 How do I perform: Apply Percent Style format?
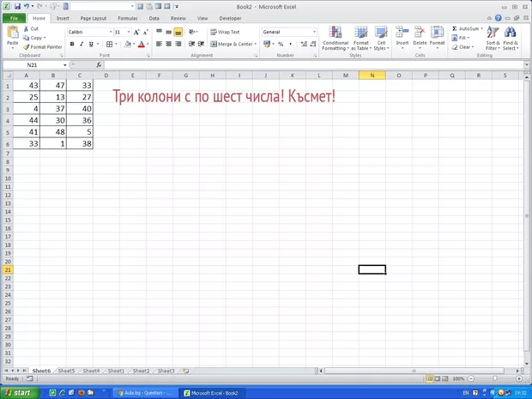[x=281, y=44]
